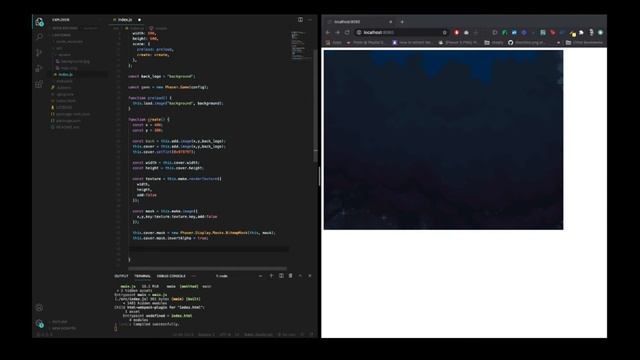
Task: Go forward in the browser
Action: click(x=338, y=32)
